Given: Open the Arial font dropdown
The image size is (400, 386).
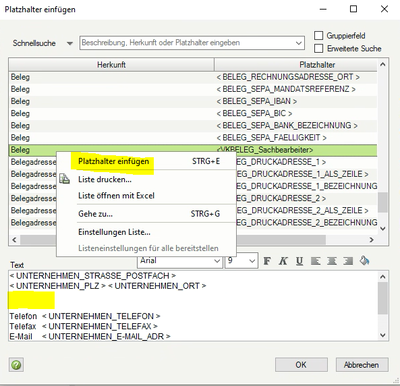Looking at the screenshot, I should pyautogui.click(x=217, y=261).
